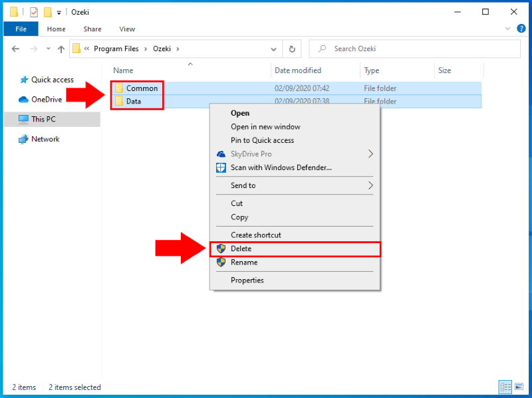Image resolution: width=532 pixels, height=398 pixels.
Task: Open the View ribbon tab
Action: click(x=127, y=29)
